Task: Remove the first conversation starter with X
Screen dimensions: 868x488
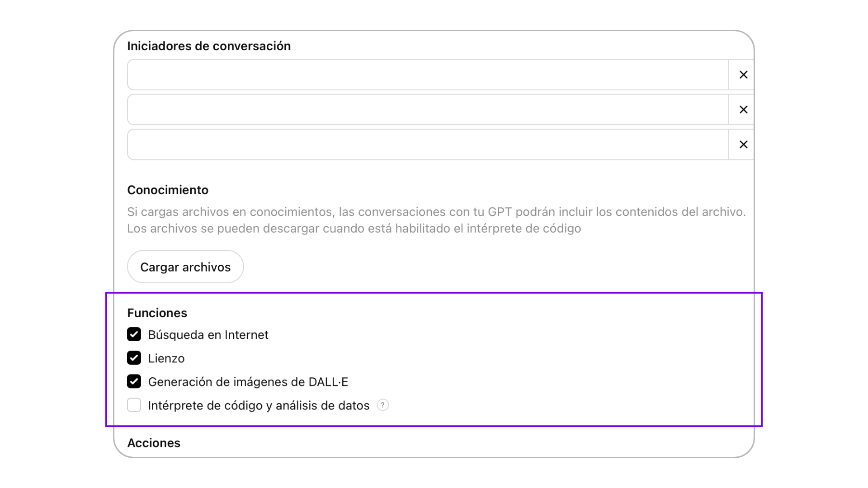Action: (x=743, y=75)
